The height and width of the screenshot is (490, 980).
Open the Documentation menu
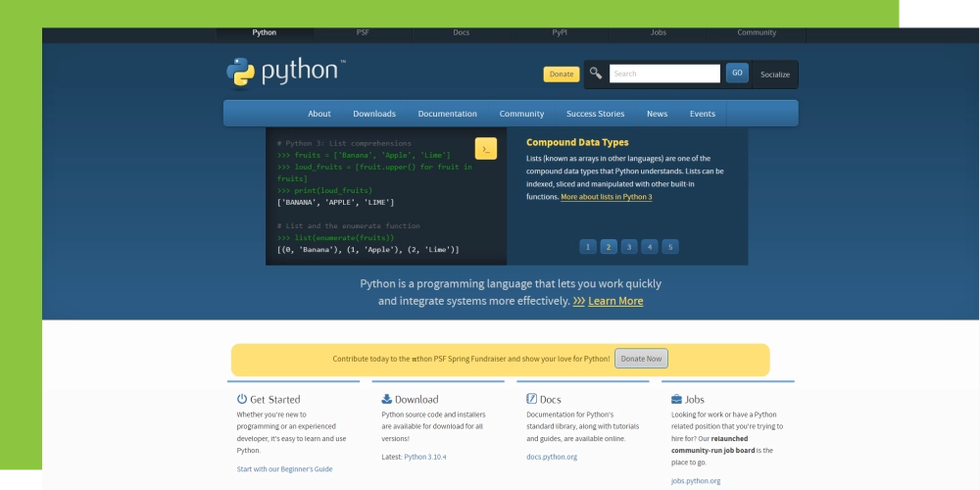(x=448, y=114)
